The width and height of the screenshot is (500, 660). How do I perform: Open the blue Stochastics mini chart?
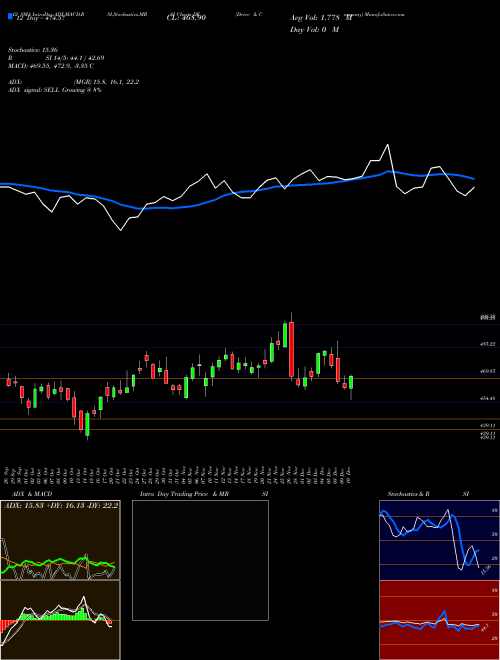[x=439, y=540]
